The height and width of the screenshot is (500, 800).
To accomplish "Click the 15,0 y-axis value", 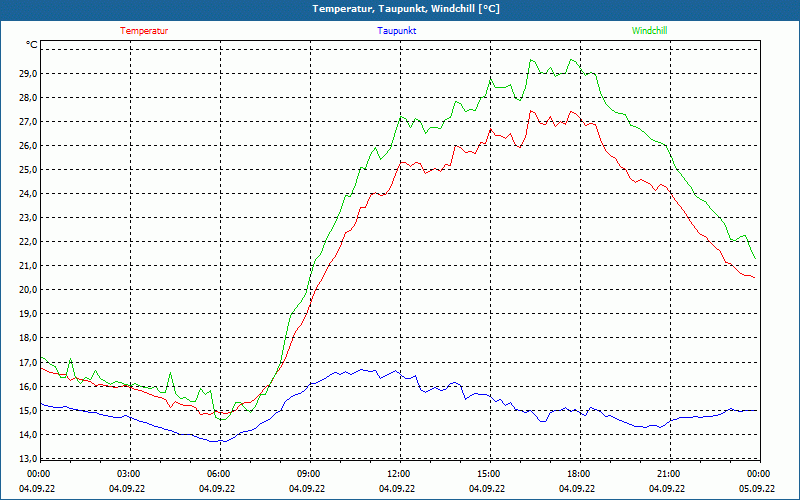I will point(27,410).
